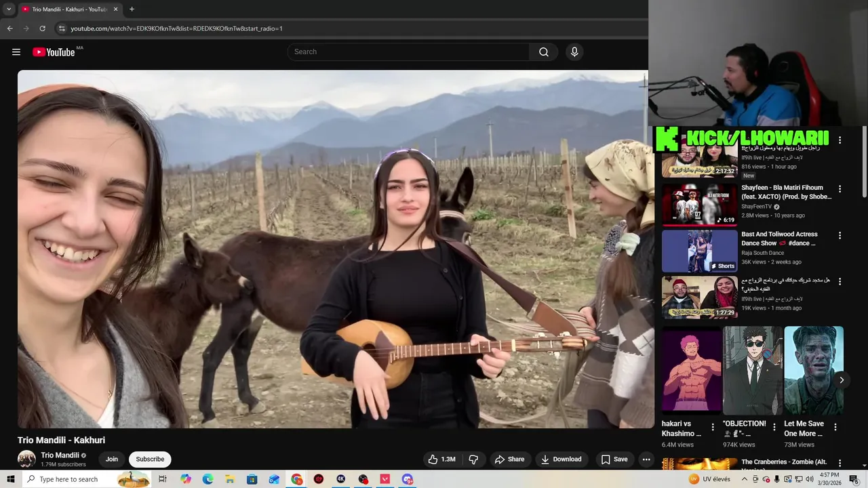
Task: Open Copilot from the taskbar
Action: (186, 479)
